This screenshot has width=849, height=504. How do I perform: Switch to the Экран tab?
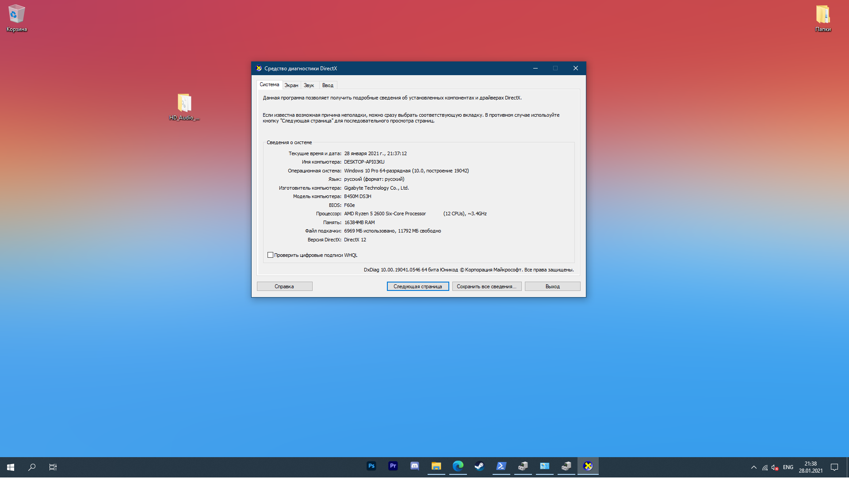pyautogui.click(x=291, y=85)
